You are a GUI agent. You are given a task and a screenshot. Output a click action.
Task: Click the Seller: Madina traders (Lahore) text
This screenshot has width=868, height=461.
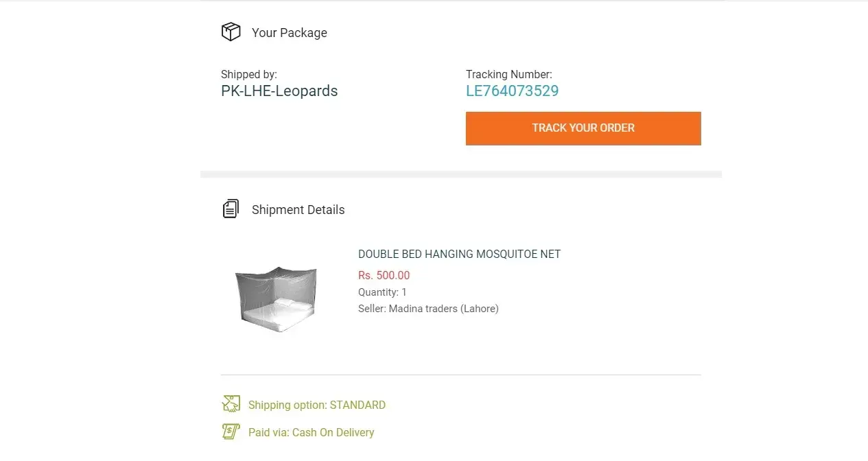point(428,309)
